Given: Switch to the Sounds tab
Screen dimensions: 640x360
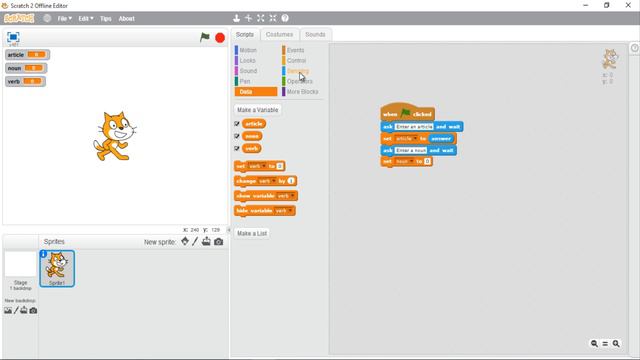Looking at the screenshot, I should [x=315, y=34].
